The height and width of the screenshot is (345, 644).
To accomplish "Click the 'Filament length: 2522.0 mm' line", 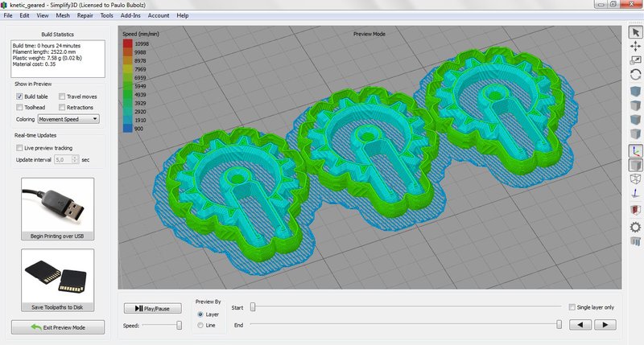I will click(x=44, y=51).
